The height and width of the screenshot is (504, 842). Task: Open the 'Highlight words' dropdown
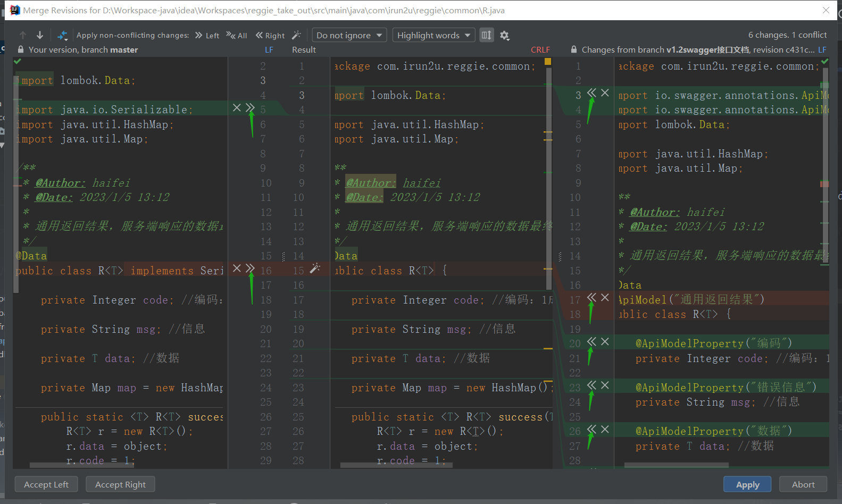click(x=434, y=35)
